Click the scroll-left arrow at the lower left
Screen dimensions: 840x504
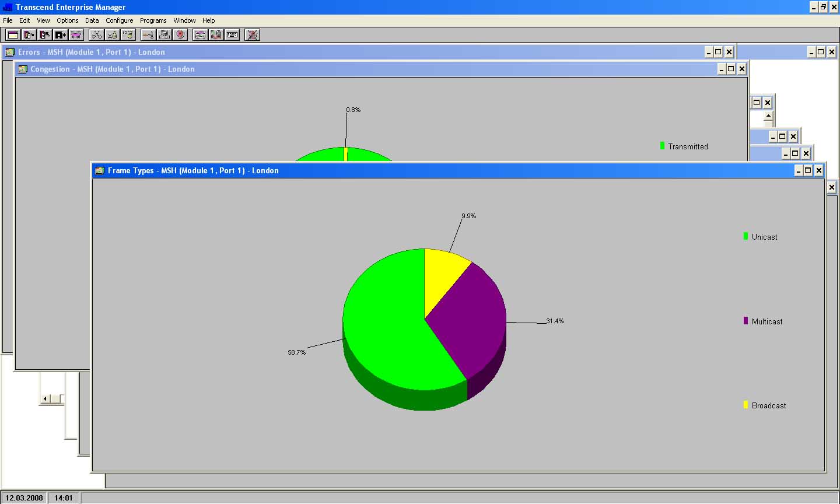(x=45, y=398)
